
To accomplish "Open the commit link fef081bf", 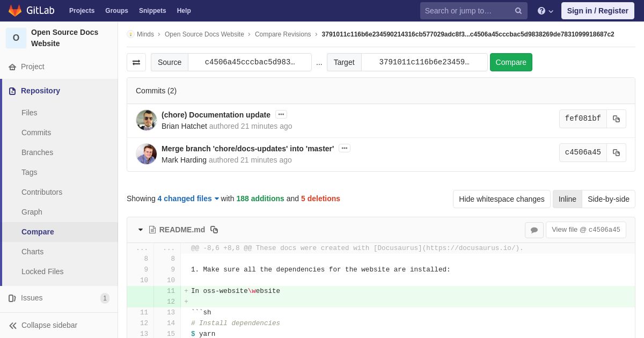I will (x=583, y=119).
